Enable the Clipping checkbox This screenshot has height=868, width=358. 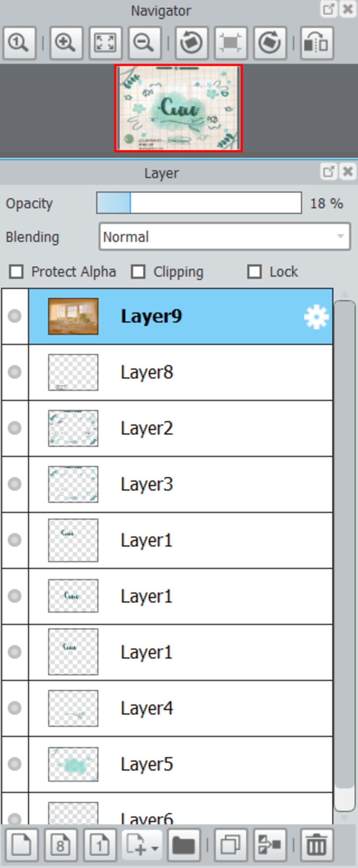[x=138, y=272]
